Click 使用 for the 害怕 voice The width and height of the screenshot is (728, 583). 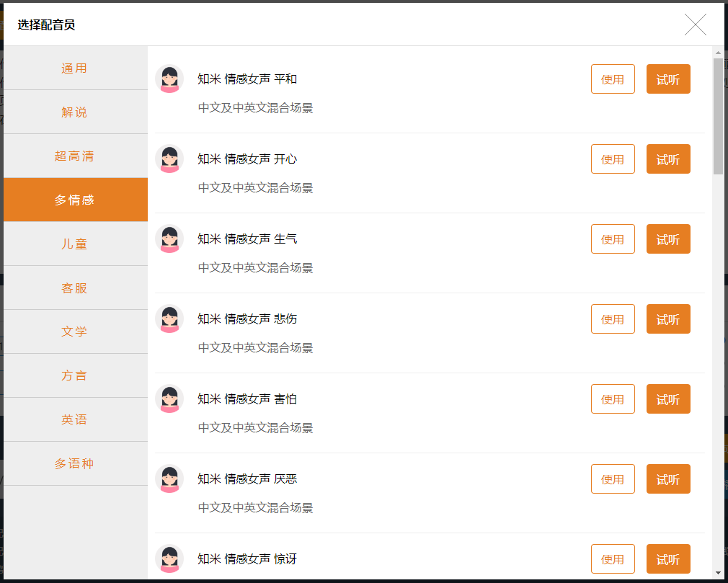(613, 399)
